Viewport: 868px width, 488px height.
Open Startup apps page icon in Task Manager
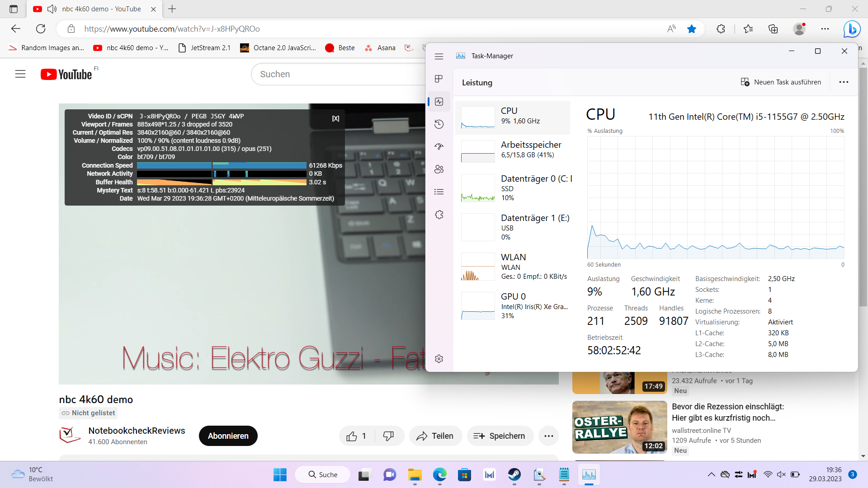pyautogui.click(x=439, y=147)
